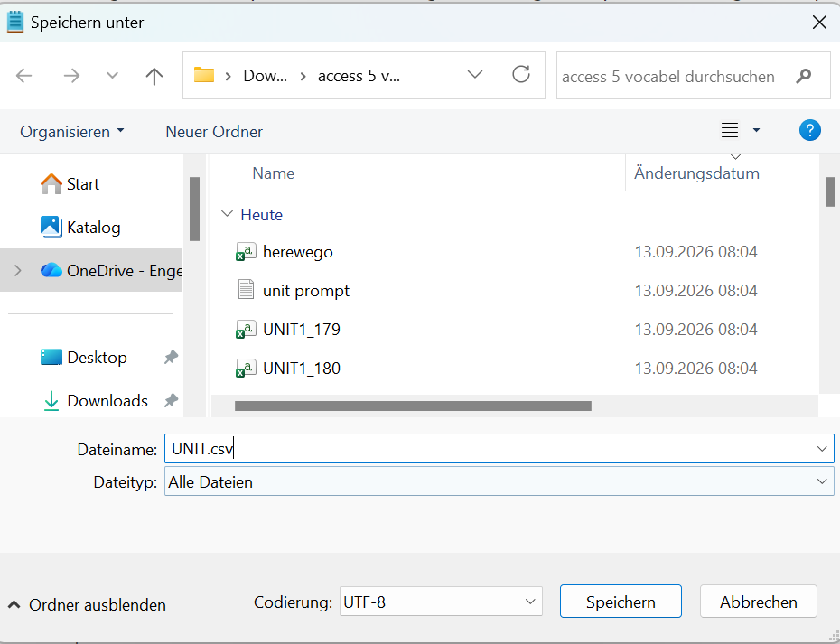840x644 pixels.
Task: Click the search magnifier icon
Action: (x=804, y=76)
